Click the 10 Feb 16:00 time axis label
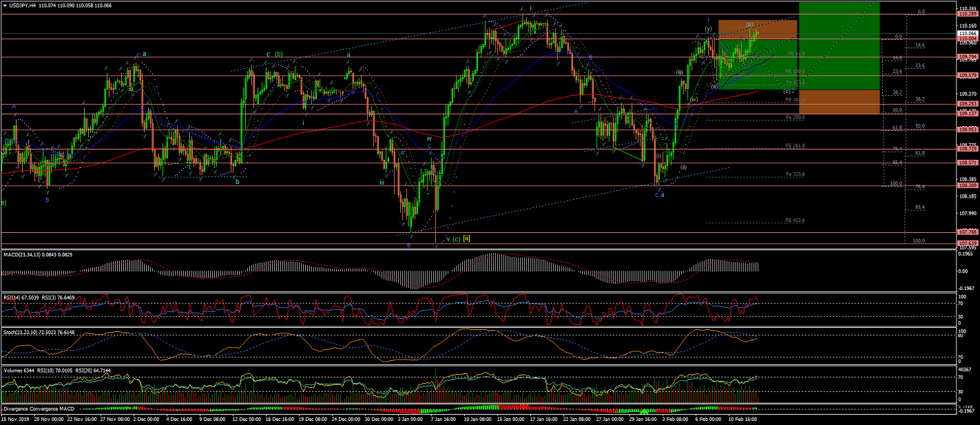Viewport: 980px width, 425px height. pos(741,418)
